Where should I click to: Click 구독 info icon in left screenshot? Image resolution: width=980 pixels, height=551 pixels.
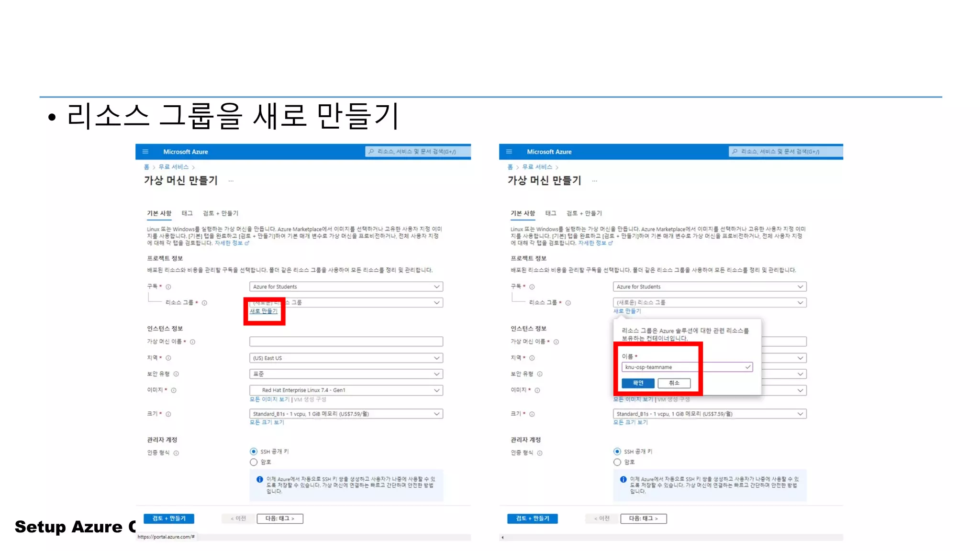(168, 287)
